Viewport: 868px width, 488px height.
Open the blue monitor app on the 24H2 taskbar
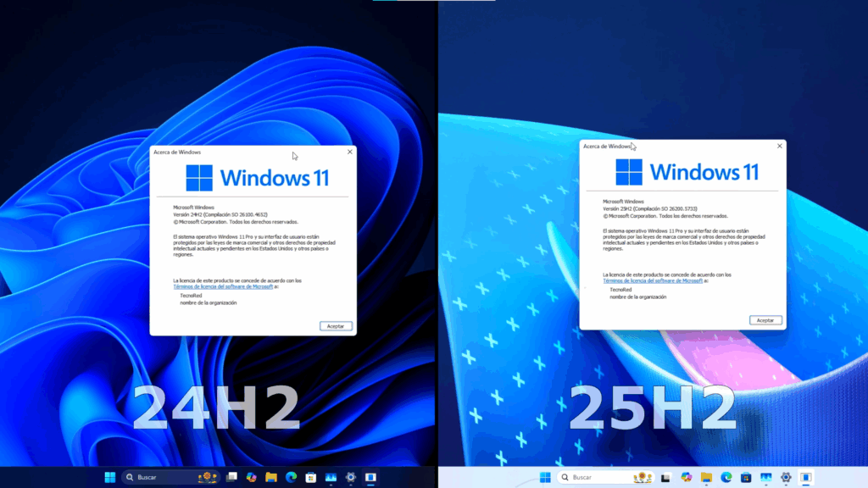tap(331, 477)
